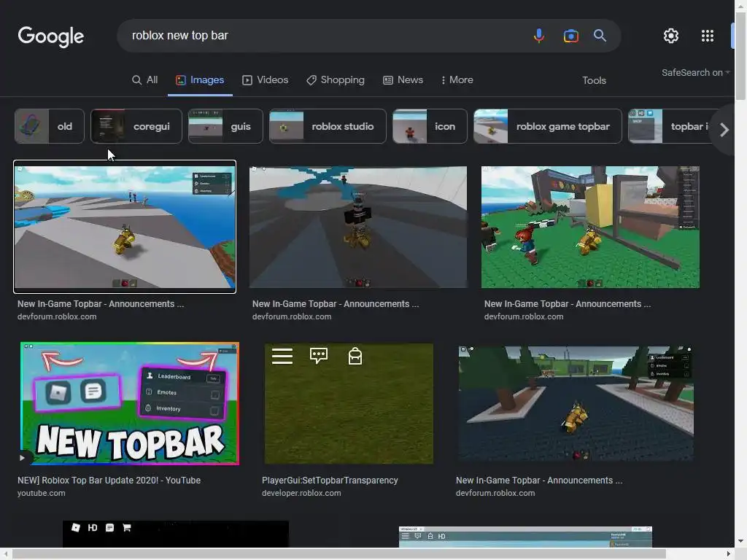Open 'NEW] Roblox Top Bar Update 2020! - YouTube'
The width and height of the screenshot is (747, 560).
tap(109, 481)
